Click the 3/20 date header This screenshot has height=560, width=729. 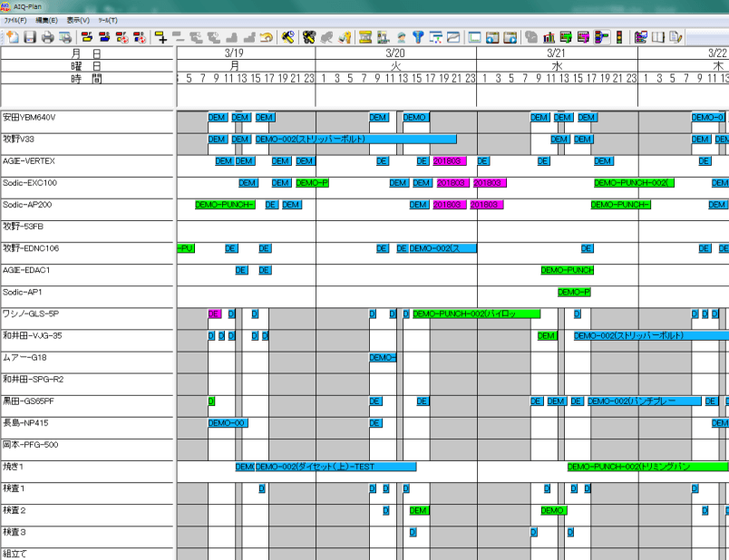pos(395,53)
